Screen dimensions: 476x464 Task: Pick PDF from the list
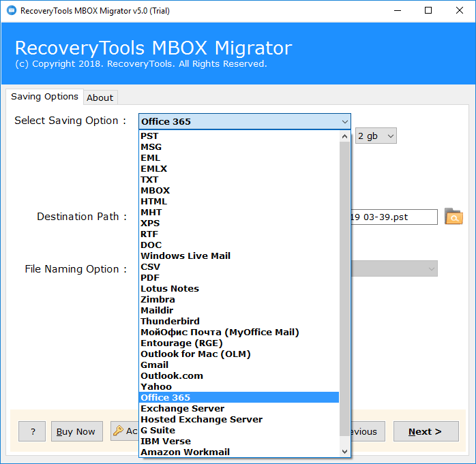(239, 277)
